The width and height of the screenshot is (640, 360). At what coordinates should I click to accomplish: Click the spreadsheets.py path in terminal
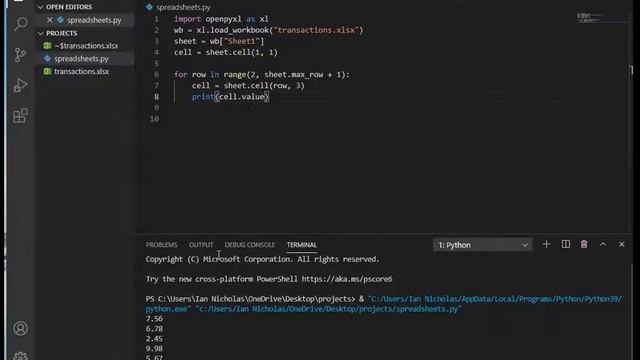coord(328,309)
